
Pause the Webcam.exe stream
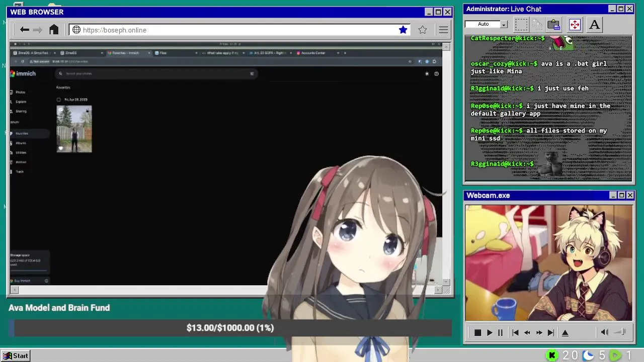click(500, 333)
